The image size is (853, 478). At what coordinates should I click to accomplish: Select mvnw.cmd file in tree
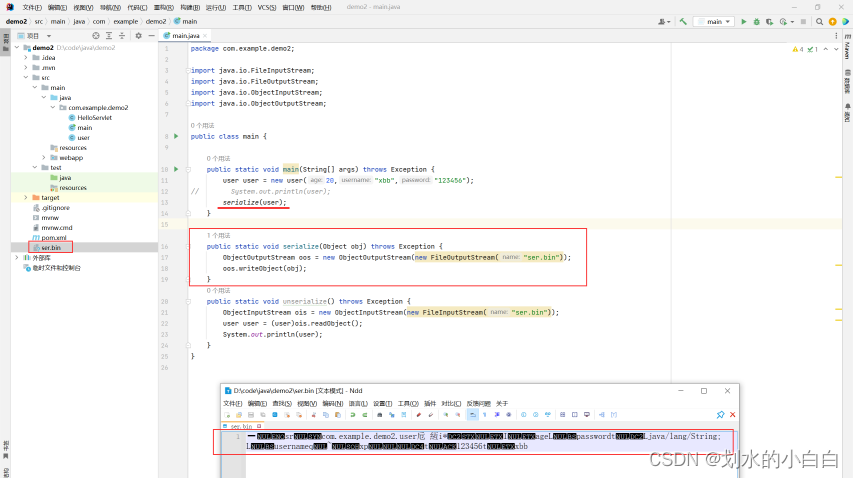point(57,228)
